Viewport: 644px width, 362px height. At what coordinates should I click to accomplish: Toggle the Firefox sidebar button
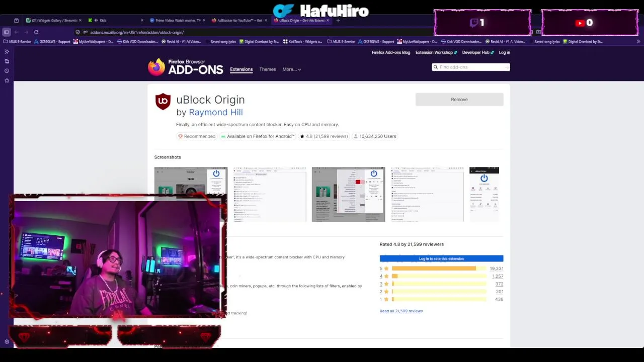(7, 32)
